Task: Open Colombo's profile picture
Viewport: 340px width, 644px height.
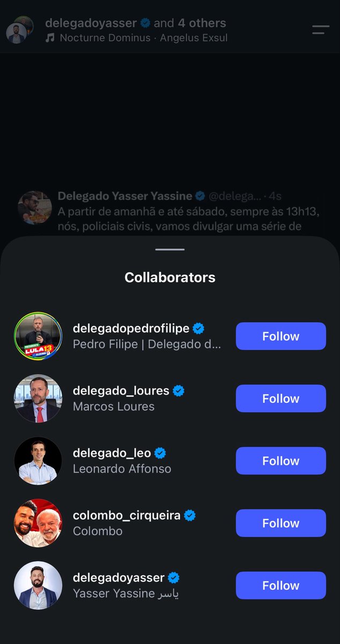Action: [38, 523]
